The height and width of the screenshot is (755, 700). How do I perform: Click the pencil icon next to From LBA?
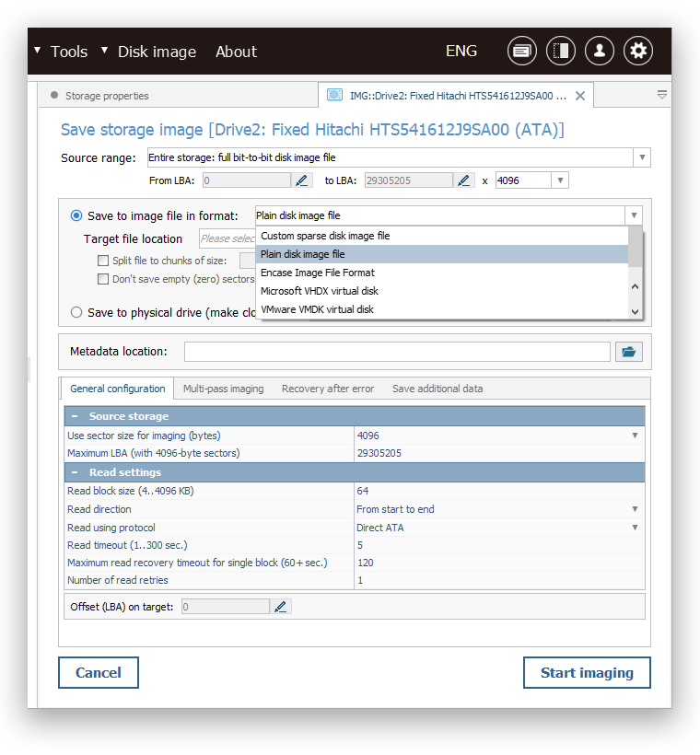click(x=301, y=180)
